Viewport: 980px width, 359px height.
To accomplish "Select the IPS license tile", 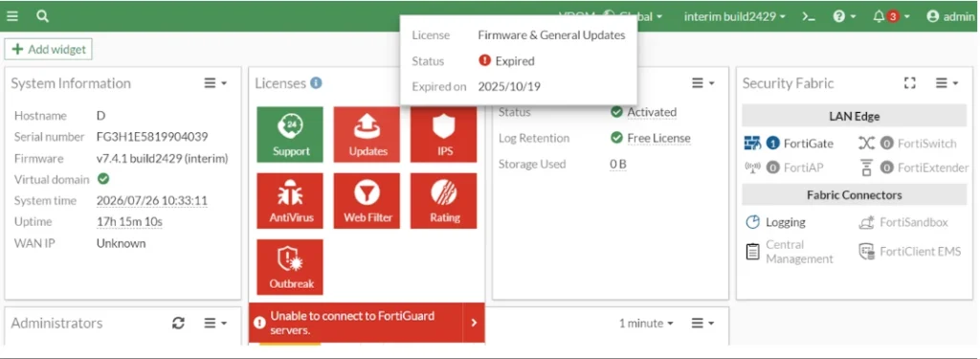I will (444, 134).
